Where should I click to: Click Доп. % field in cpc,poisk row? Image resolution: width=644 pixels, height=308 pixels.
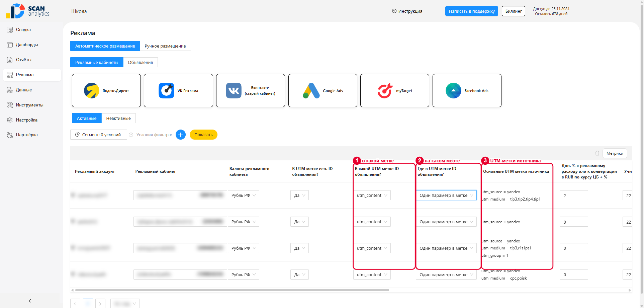574,275
